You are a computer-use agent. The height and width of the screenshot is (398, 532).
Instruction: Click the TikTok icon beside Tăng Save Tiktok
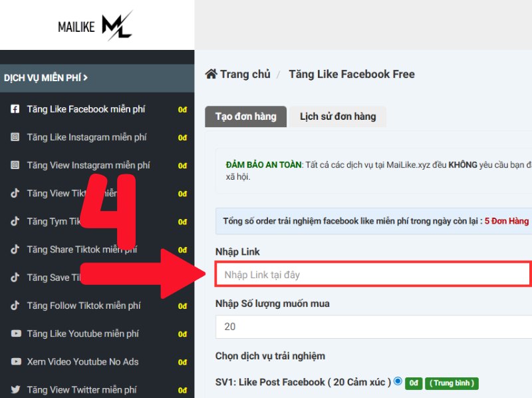15,278
